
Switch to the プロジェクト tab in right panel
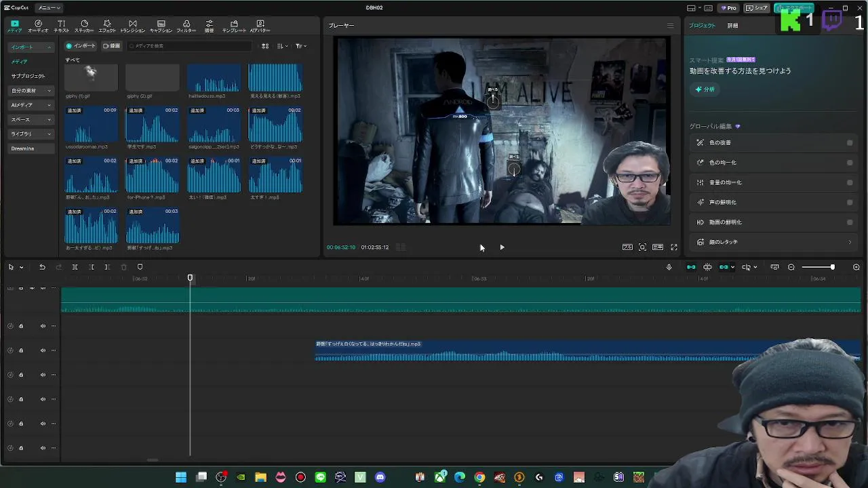coord(702,26)
